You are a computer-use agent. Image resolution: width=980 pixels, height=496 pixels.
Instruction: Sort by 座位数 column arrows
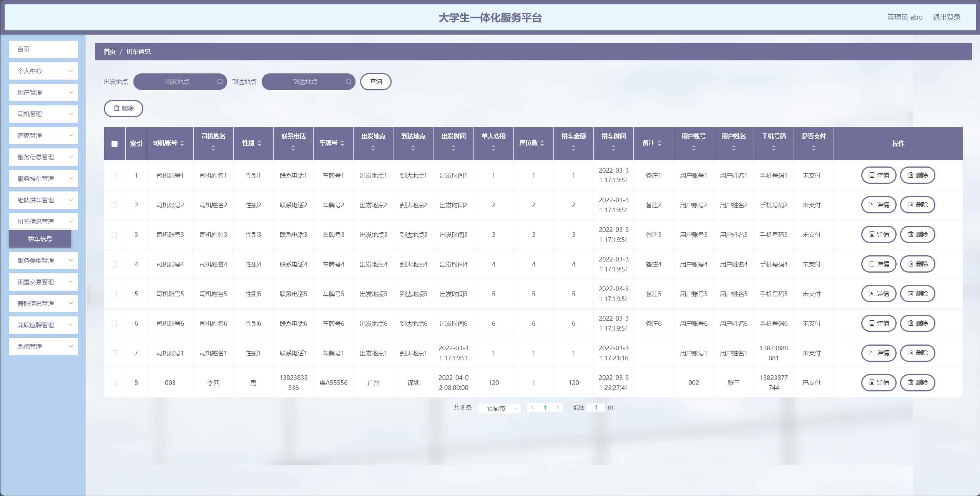point(542,143)
